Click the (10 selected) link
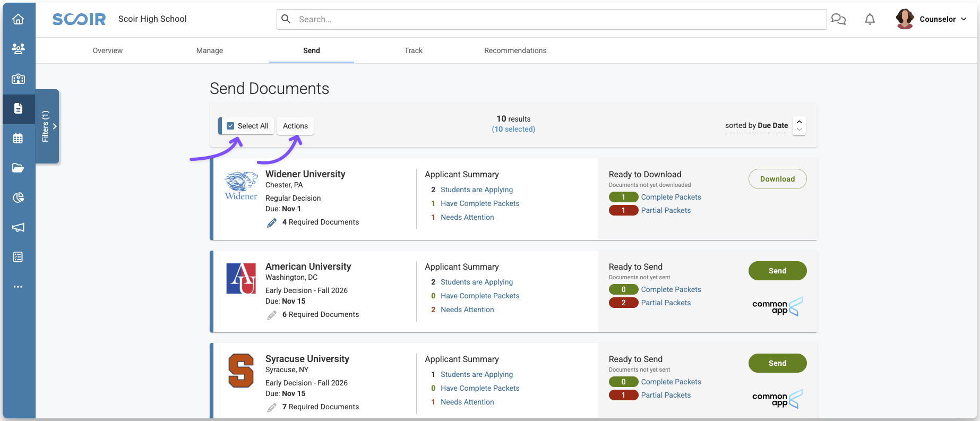980x421 pixels. click(x=513, y=129)
